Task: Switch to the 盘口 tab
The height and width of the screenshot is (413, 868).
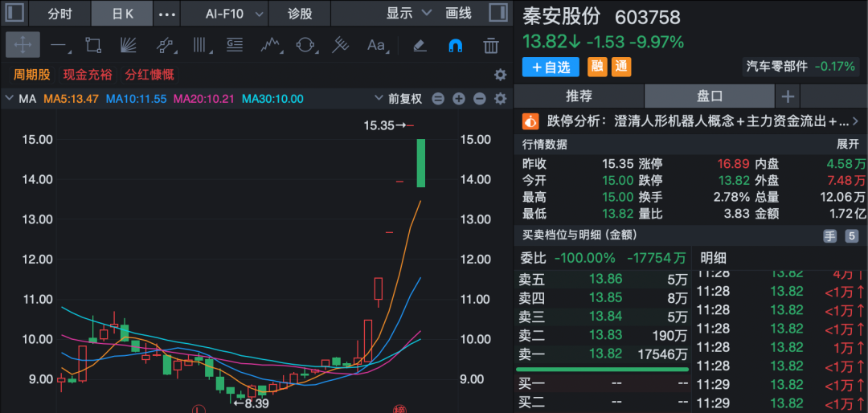Action: pyautogui.click(x=710, y=96)
